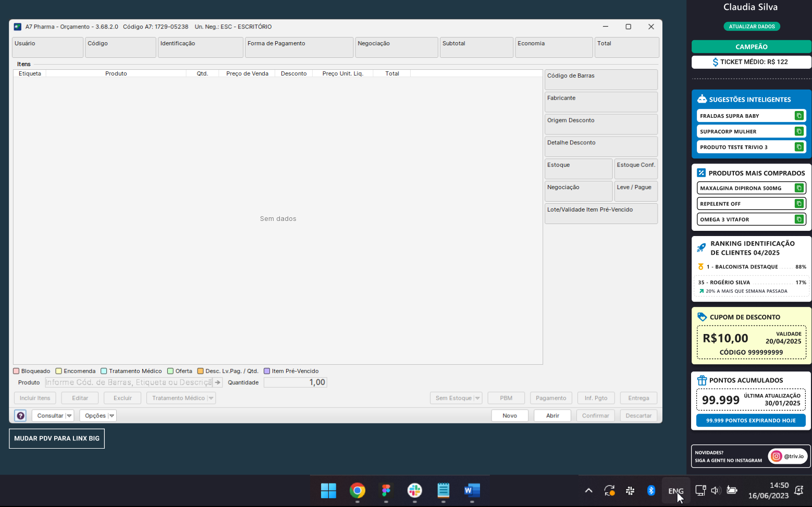
Task: Click the rocket icon beside Ranking Identificação
Action: click(x=702, y=248)
